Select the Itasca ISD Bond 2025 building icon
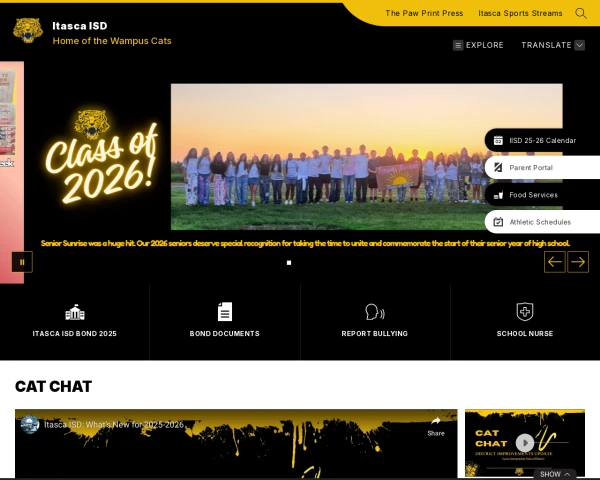The width and height of the screenshot is (600, 480). coord(75,312)
